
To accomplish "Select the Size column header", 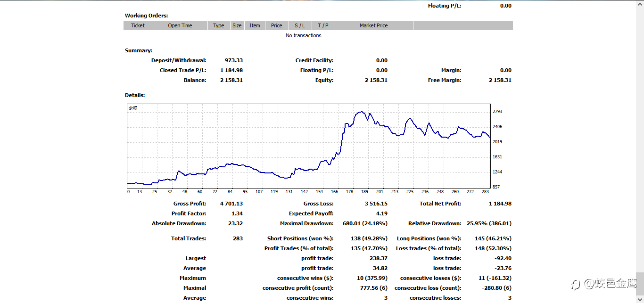I will point(237,25).
